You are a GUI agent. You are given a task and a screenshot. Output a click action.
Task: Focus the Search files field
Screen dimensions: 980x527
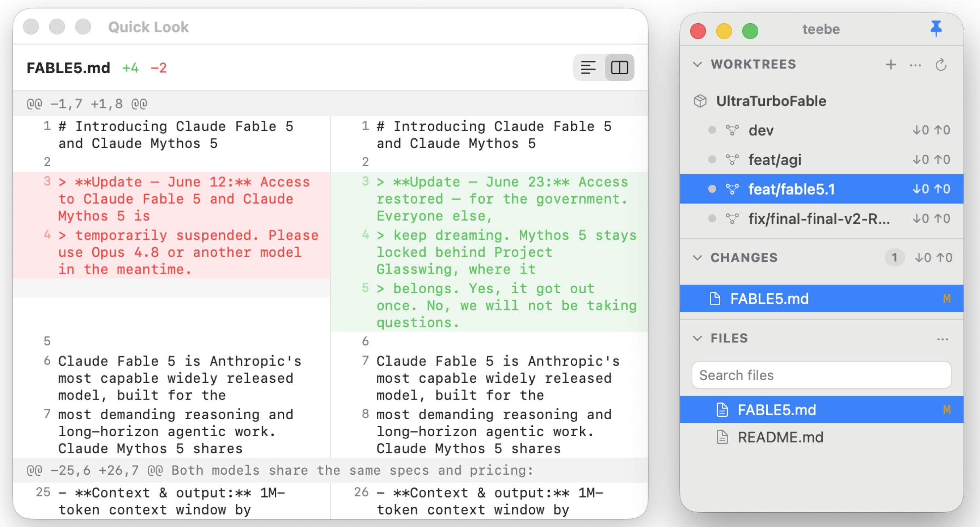coord(821,375)
